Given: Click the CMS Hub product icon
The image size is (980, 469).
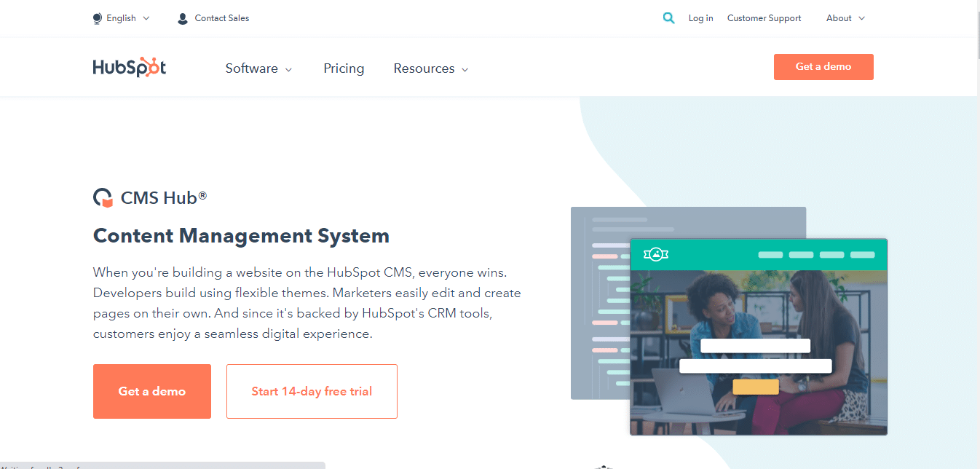Looking at the screenshot, I should pyautogui.click(x=103, y=197).
